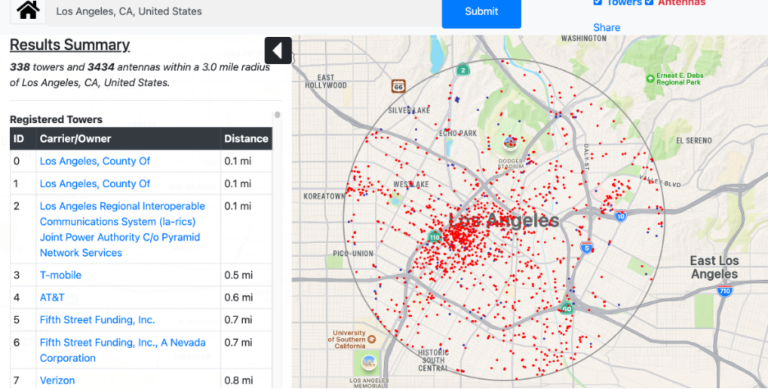The image size is (768, 389).
Task: Open Los Angeles, County Of tower with ID 1
Action: click(95, 184)
